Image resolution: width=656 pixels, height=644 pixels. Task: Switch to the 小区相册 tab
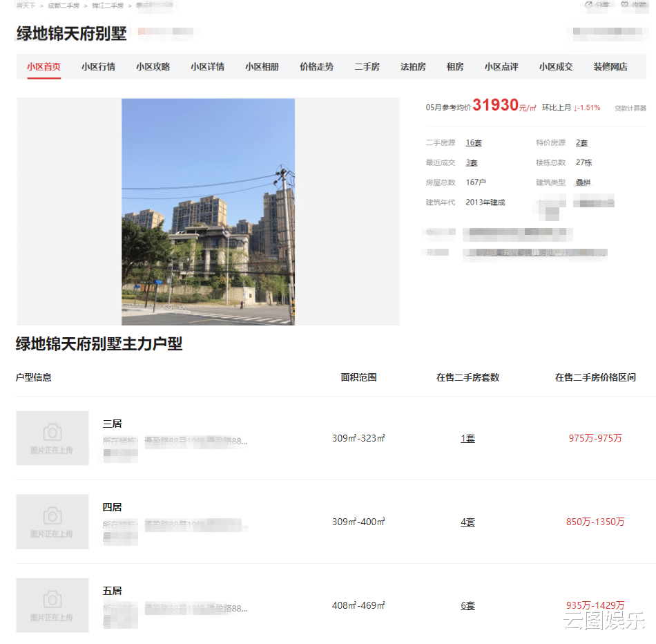coord(262,66)
